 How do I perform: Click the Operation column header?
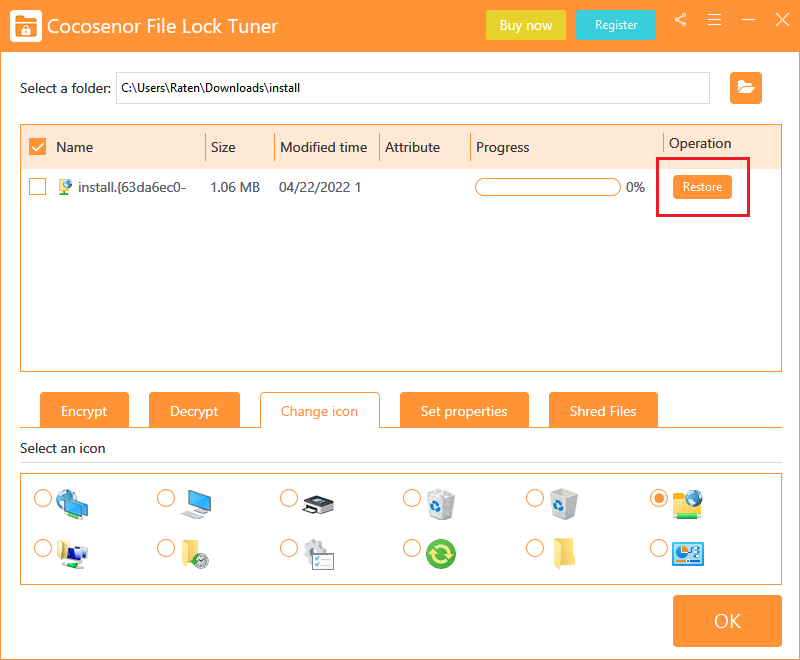point(700,143)
